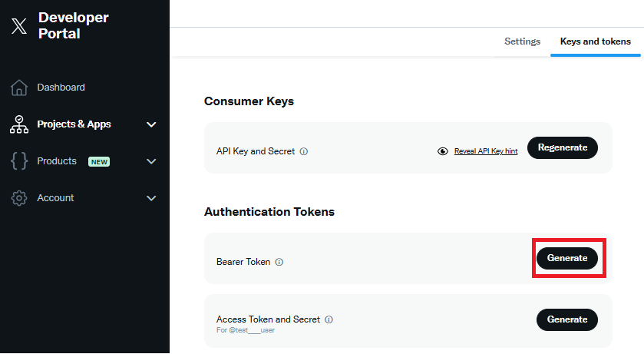Regenerate the API Key and Secret
Image resolution: width=644 pixels, height=354 pixels.
[563, 148]
